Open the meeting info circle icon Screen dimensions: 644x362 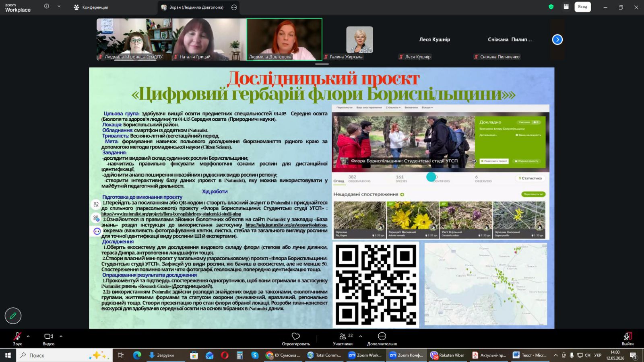[x=47, y=6]
